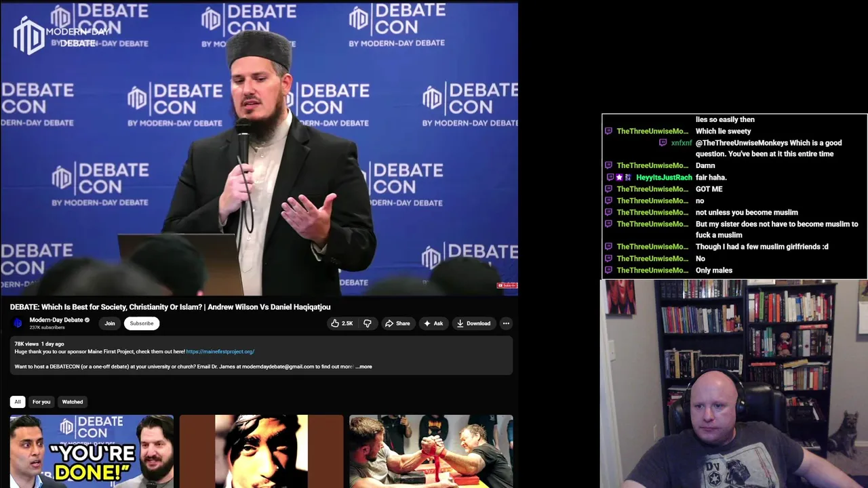
Task: Open the three-dot more actions menu
Action: click(x=506, y=323)
